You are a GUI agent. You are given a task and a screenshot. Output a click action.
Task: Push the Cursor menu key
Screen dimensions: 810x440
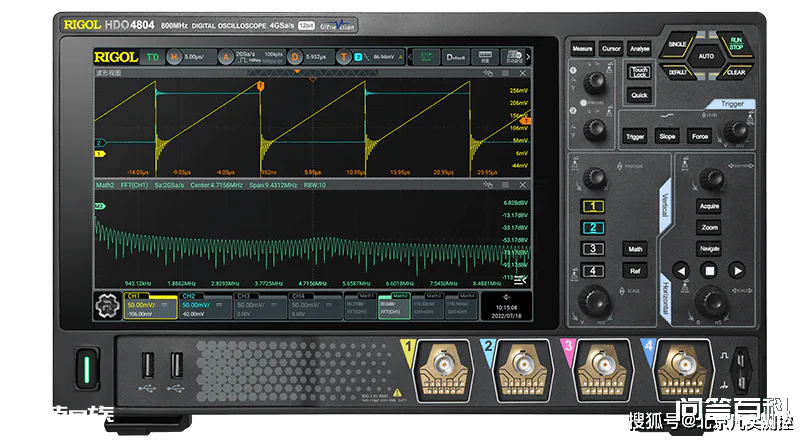tap(611, 49)
